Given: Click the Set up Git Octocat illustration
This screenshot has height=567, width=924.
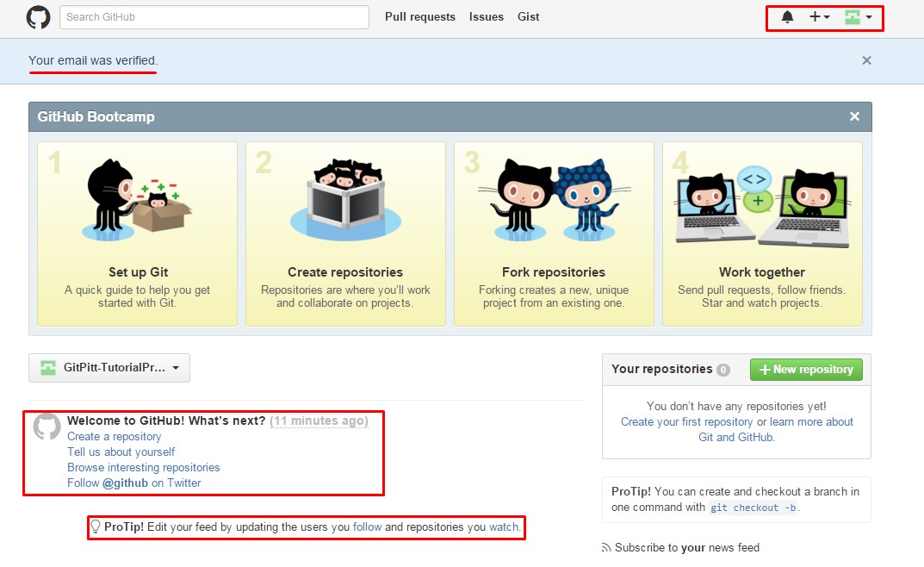Looking at the screenshot, I should click(x=136, y=198).
